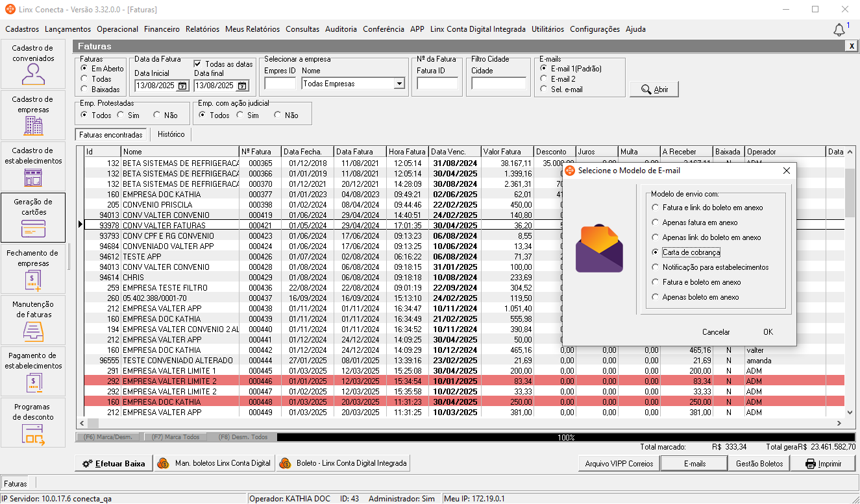
Task: Close the Selecione o Modelo de E-mail dialog
Action: pyautogui.click(x=786, y=171)
